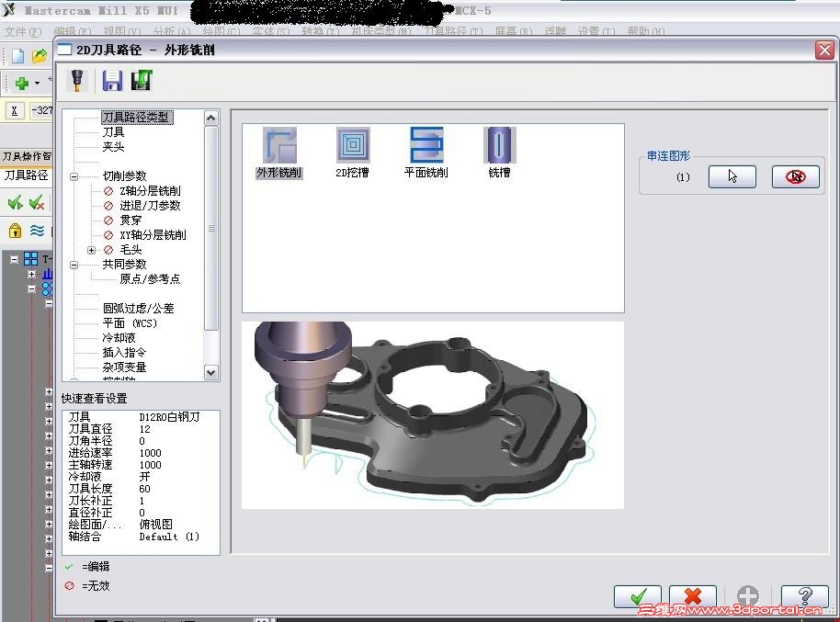Open the 刀具路径(T) menu
840x622 pixels.
[454, 31]
